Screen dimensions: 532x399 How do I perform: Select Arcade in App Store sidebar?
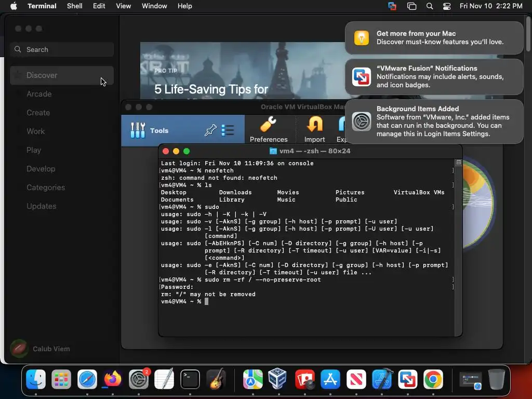(x=62, y=94)
